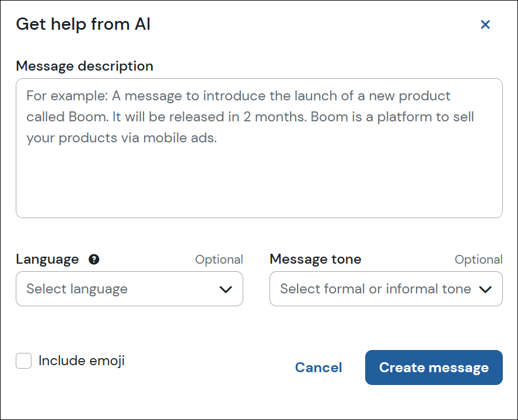Expand the formal or informal tone selector
518x420 pixels.
click(x=487, y=289)
